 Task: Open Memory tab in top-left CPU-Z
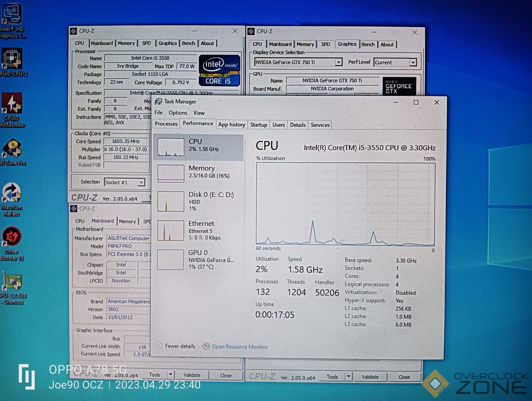[126, 43]
